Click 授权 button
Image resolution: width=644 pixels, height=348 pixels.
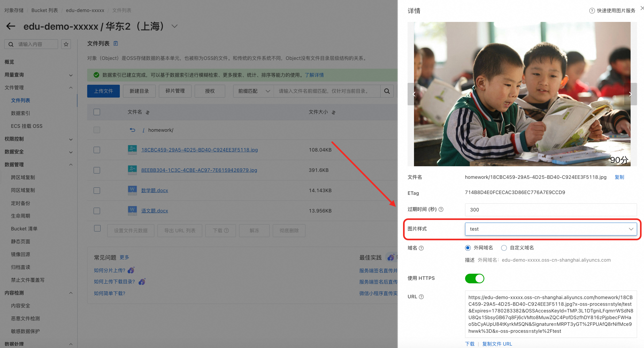210,91
